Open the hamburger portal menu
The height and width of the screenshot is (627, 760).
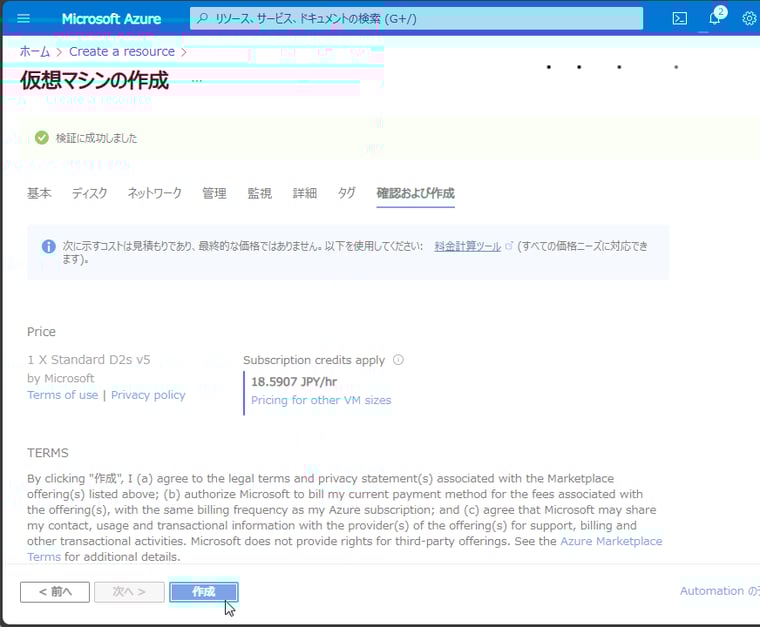(23, 18)
